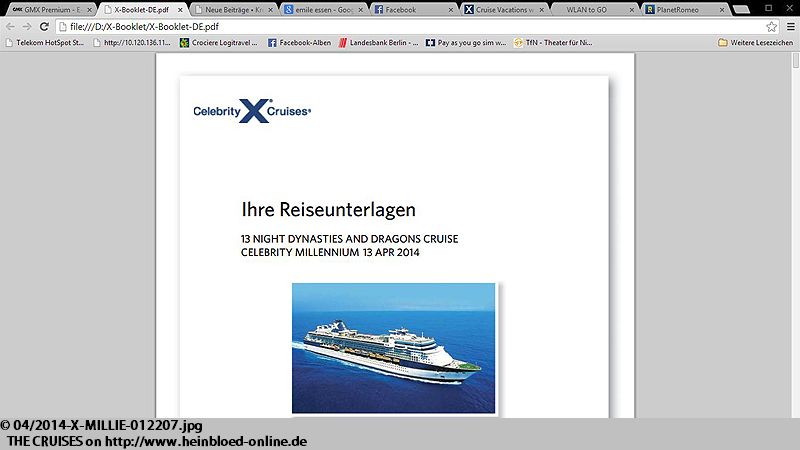
Task: Open the Pay as you go sim bookmark
Action: tap(466, 43)
